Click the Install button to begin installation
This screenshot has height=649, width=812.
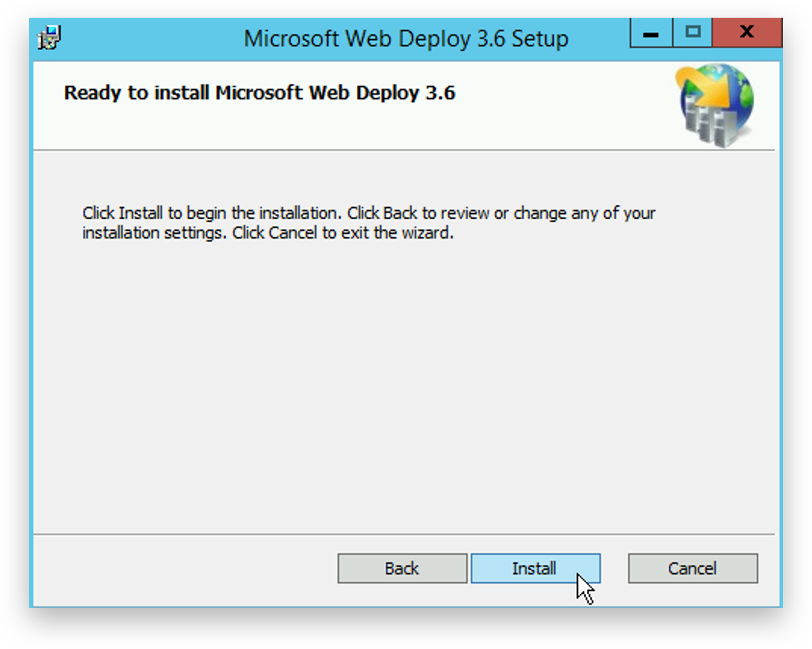[x=535, y=568]
